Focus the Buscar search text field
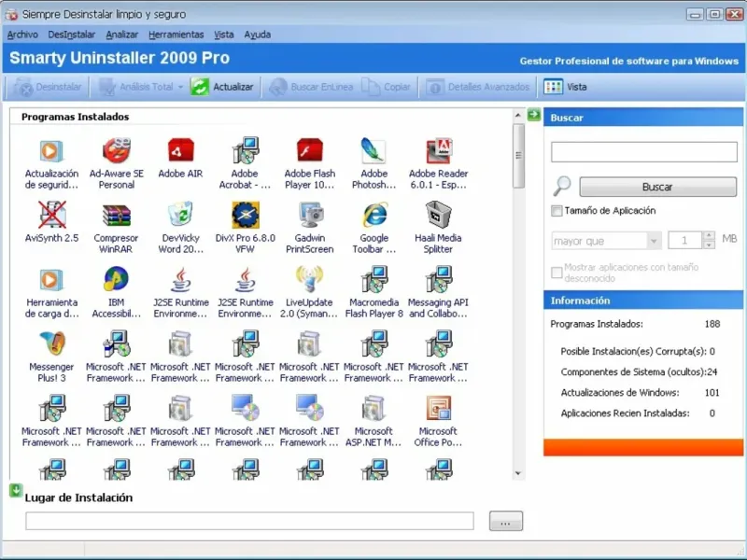This screenshot has width=747, height=560. tap(644, 152)
